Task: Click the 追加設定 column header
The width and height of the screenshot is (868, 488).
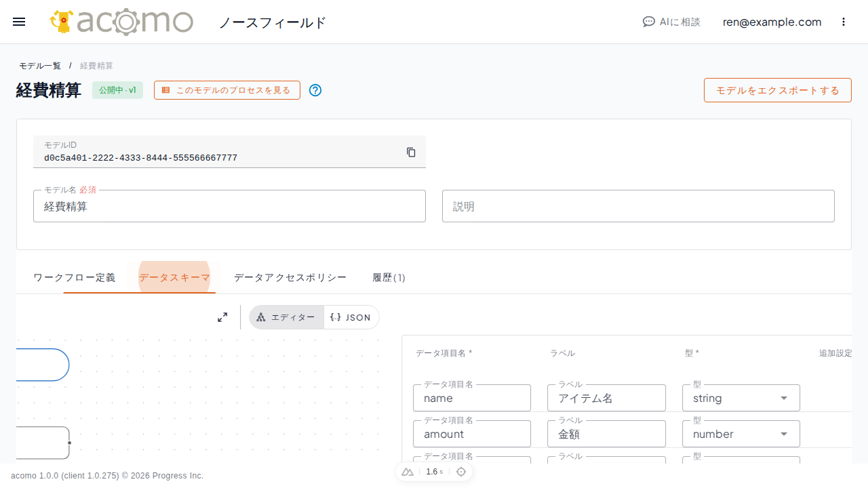Action: (x=835, y=353)
